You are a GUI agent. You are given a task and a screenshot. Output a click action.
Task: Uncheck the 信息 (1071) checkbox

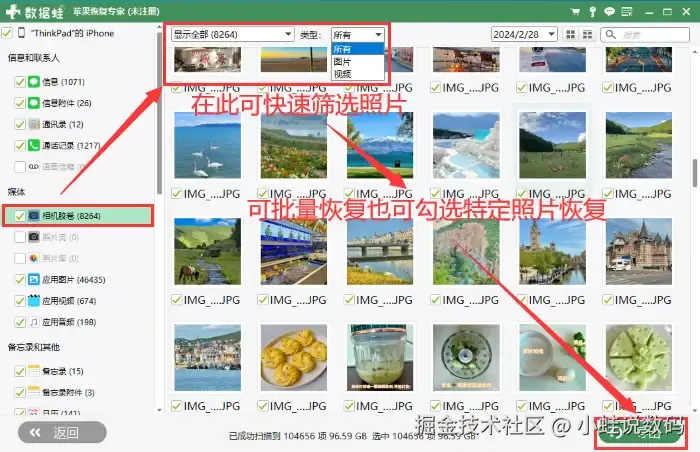point(20,82)
